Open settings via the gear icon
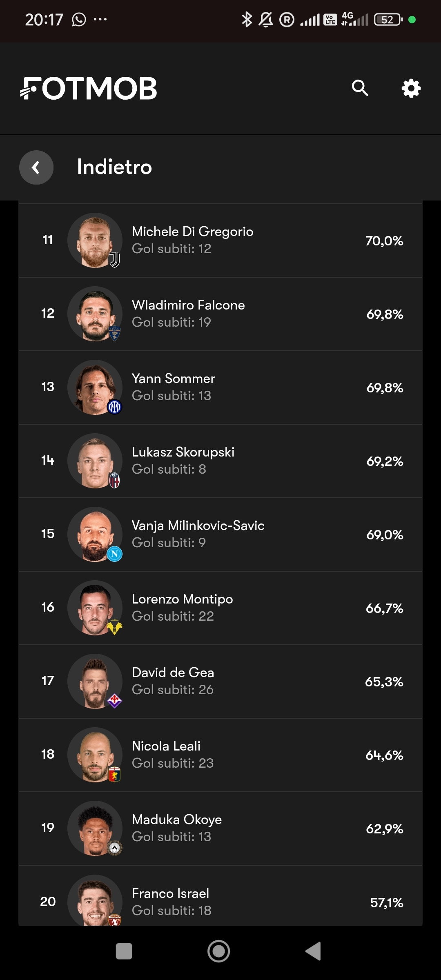Screen dimensions: 441x980 point(411,88)
